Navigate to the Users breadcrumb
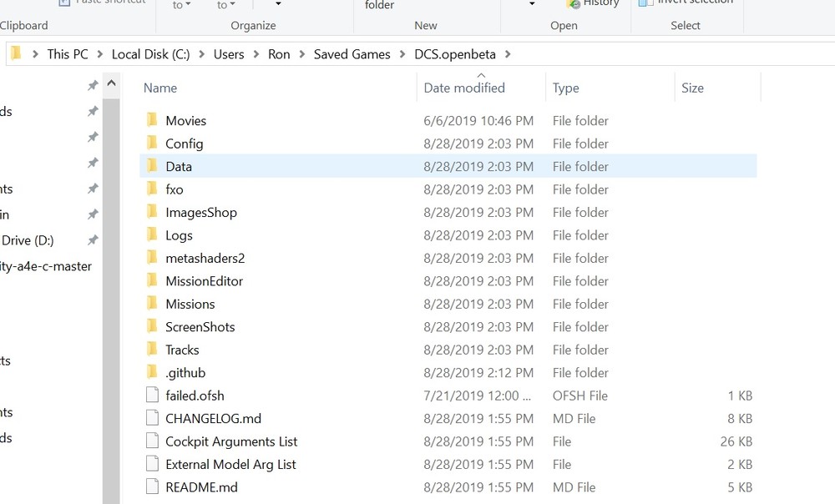The width and height of the screenshot is (835, 504). [x=228, y=54]
